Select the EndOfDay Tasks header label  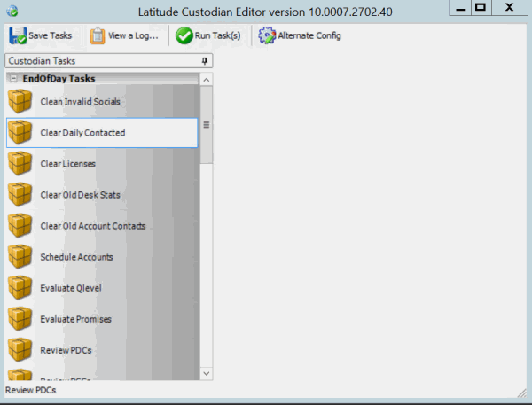point(59,78)
